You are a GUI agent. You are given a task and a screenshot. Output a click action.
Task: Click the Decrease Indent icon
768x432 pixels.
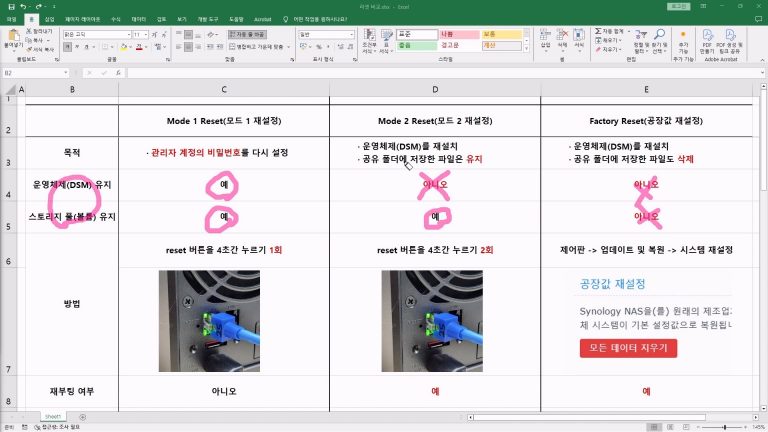coord(209,47)
